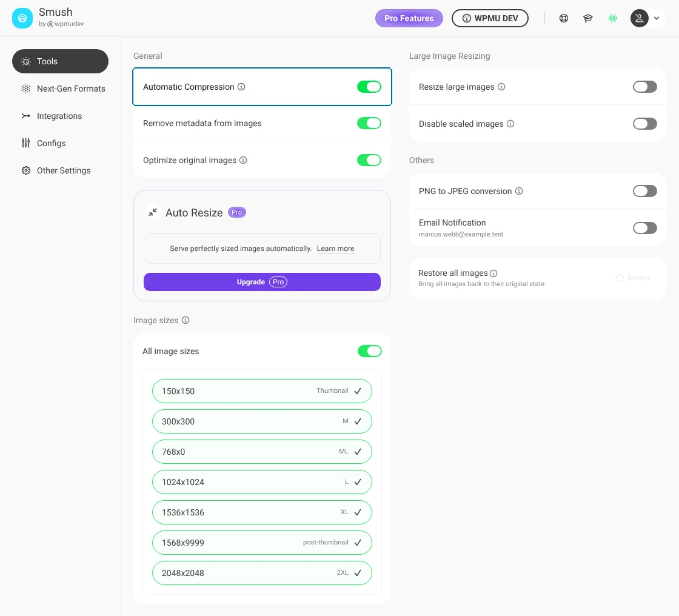
Task: Deselect the 1024x1024 L size row
Action: coord(262,482)
